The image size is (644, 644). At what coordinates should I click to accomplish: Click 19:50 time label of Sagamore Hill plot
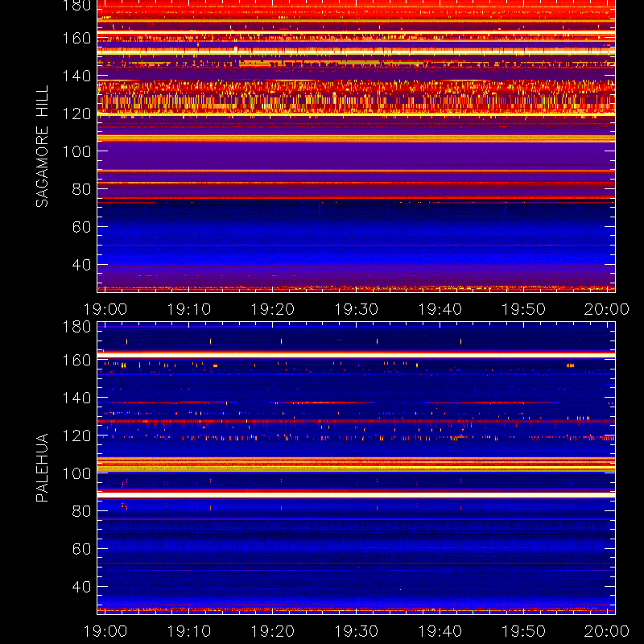click(524, 309)
